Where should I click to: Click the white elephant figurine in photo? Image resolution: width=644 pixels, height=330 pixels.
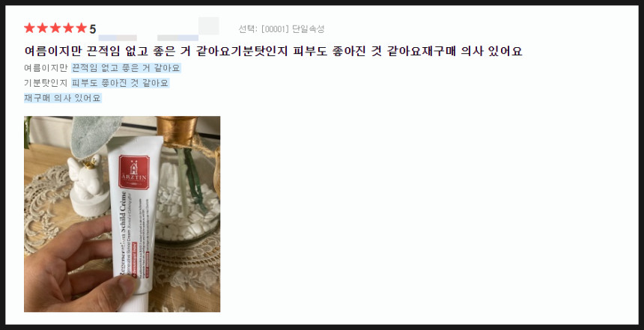[88, 185]
